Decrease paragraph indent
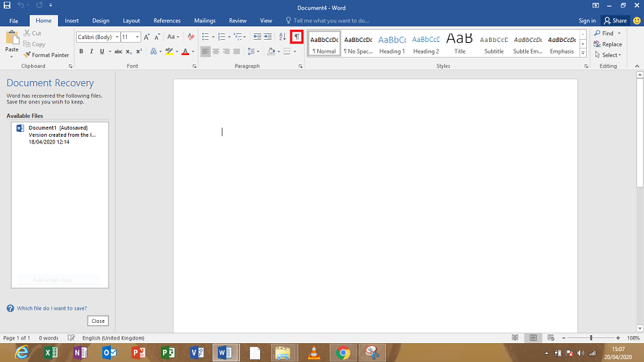Viewport: 644px width, 362px height. pyautogui.click(x=257, y=37)
